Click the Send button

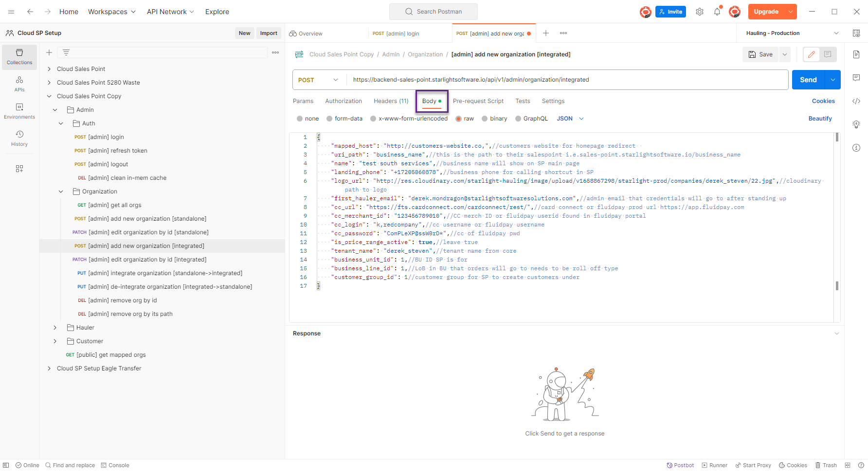(809, 80)
